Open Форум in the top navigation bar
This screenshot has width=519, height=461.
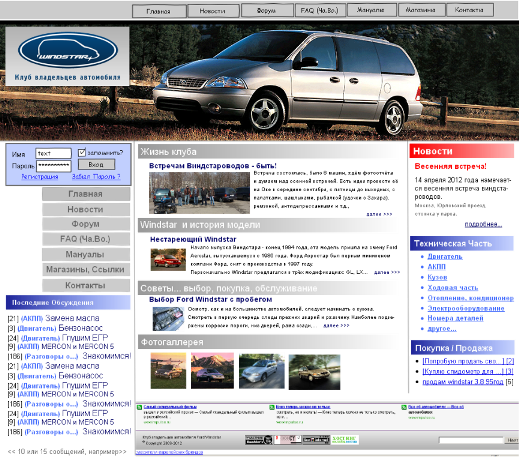(267, 10)
